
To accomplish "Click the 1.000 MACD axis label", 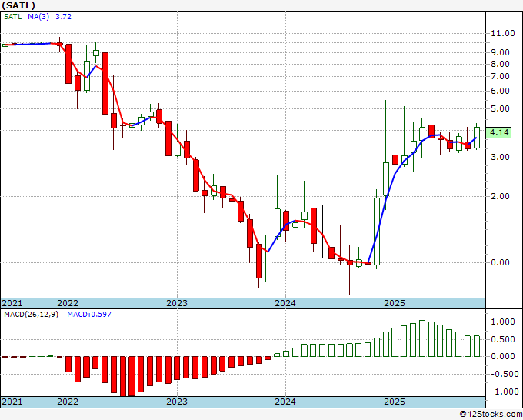I will tap(503, 322).
